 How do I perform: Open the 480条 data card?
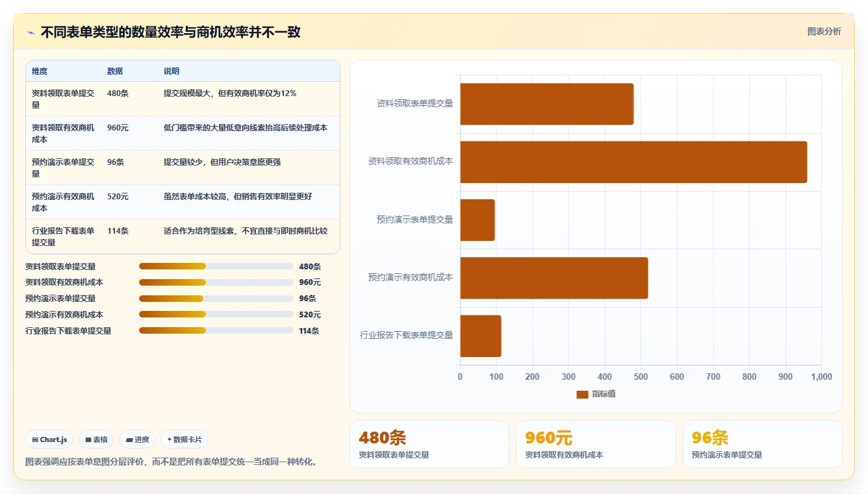[429, 444]
